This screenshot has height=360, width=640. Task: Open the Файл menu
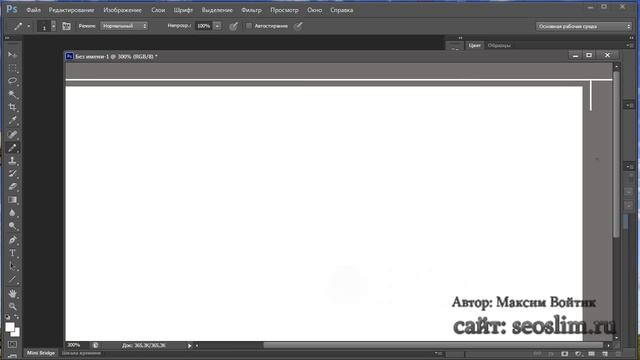click(x=33, y=10)
